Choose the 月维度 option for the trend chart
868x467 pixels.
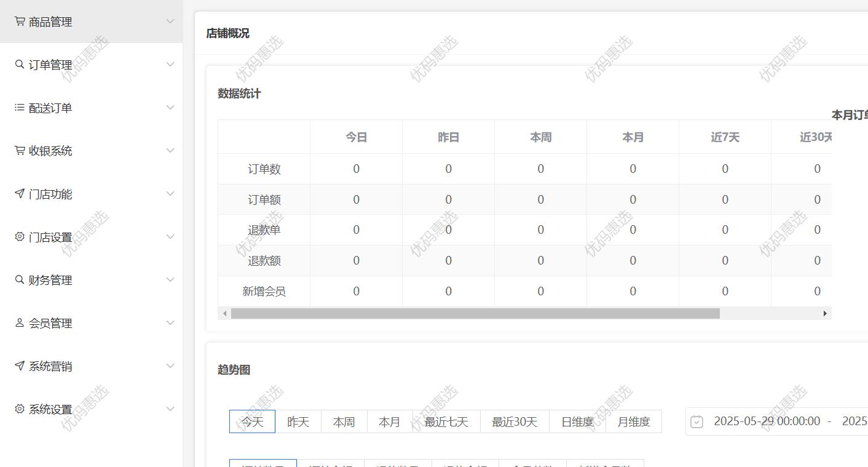[x=634, y=422]
